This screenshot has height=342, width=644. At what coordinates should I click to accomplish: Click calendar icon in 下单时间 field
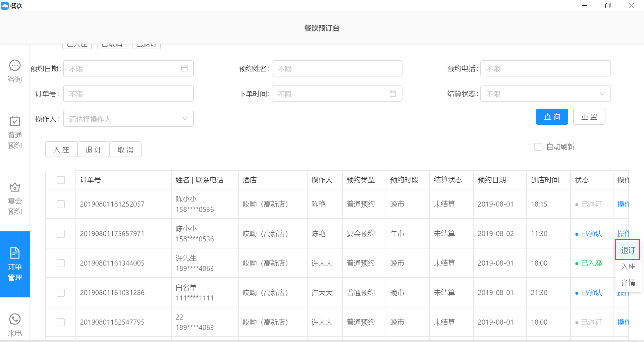393,94
